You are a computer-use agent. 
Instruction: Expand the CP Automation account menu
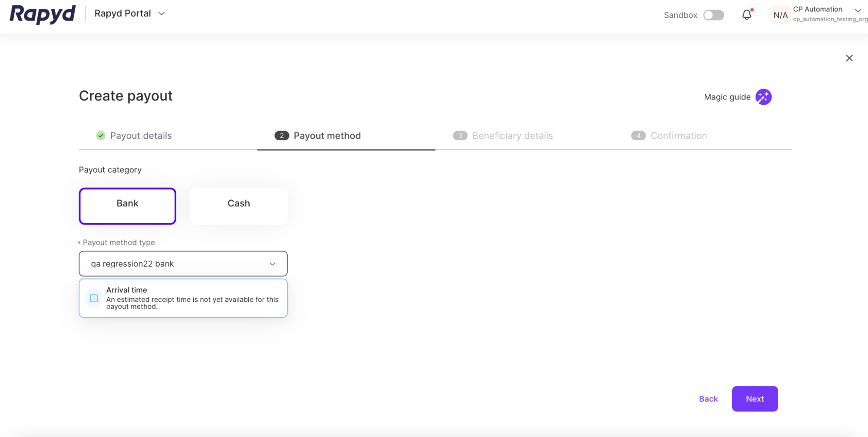(x=856, y=11)
